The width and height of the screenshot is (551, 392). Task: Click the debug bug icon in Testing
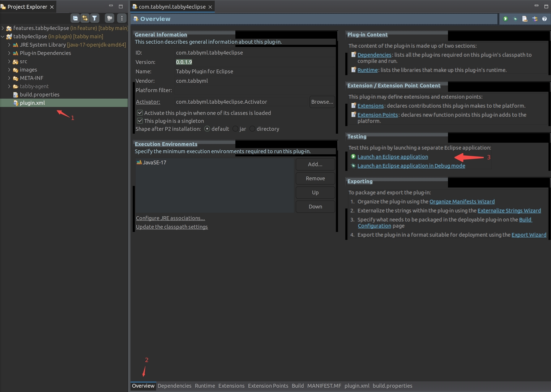(x=353, y=165)
